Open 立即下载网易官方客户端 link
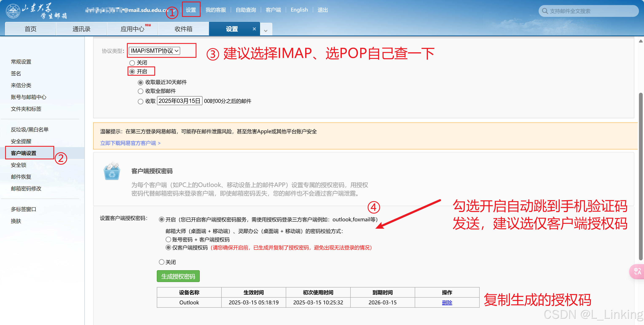This screenshot has height=325, width=644. tap(130, 143)
